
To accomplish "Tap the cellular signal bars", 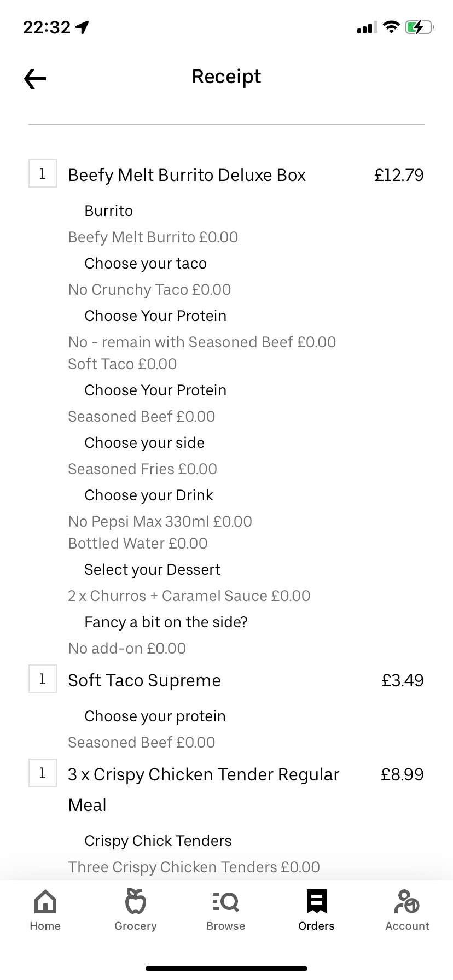I will tap(367, 27).
